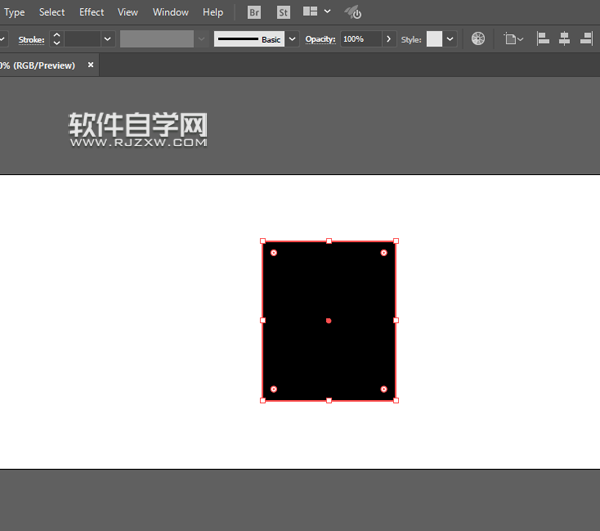Click Horizontal Align Right icon
The width and height of the screenshot is (600, 531).
tap(587, 39)
